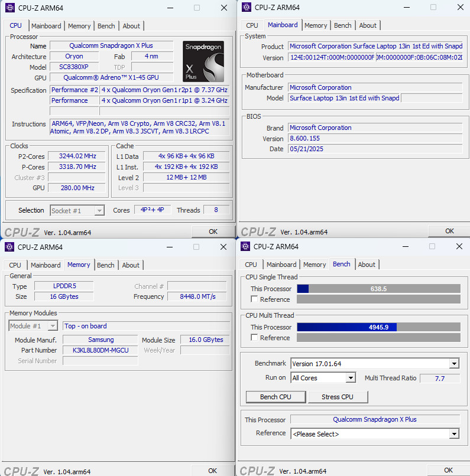Image resolution: width=470 pixels, height=476 pixels.
Task: Click the Product field Surface Laptop 13in
Action: pos(375,46)
